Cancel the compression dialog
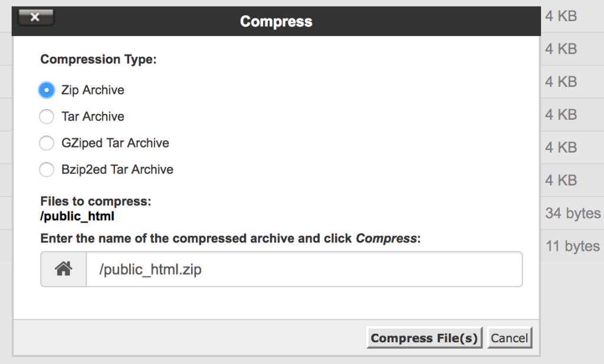The image size is (604, 364). pos(509,338)
